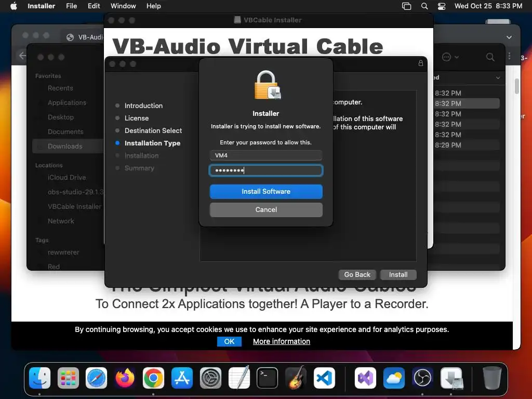
Task: Select Documents in the Finder sidebar
Action: click(x=65, y=131)
